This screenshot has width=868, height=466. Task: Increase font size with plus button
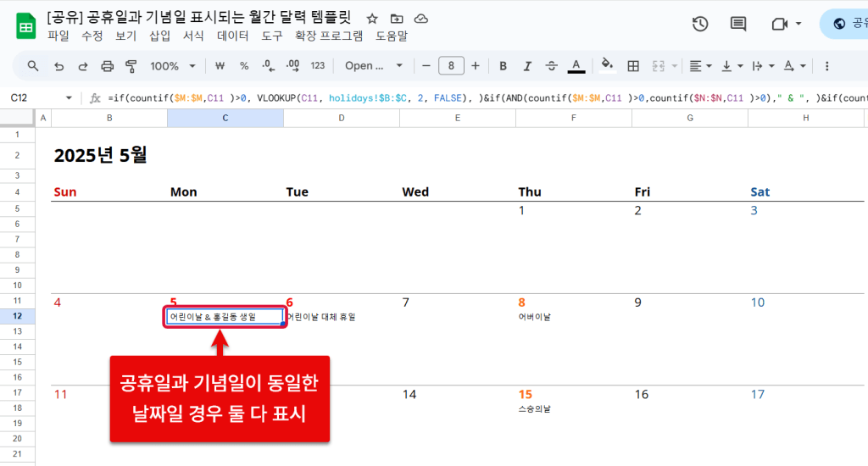coord(476,66)
